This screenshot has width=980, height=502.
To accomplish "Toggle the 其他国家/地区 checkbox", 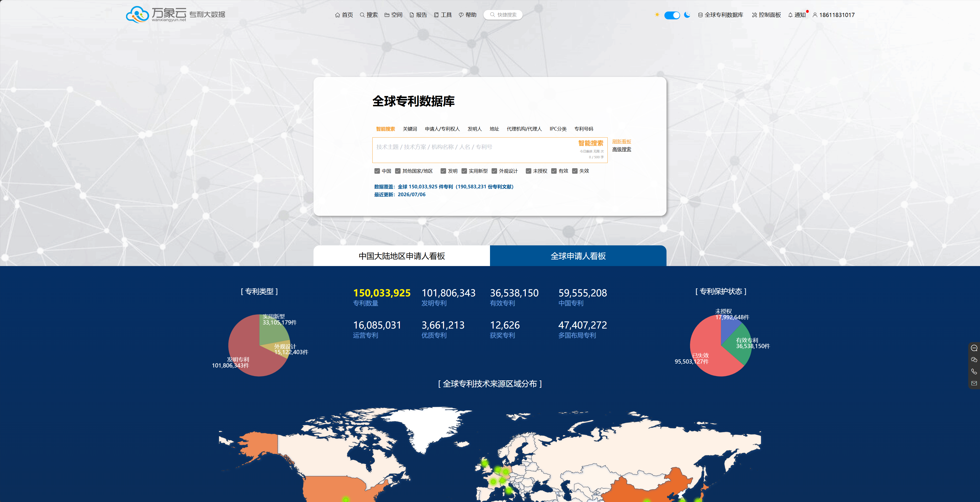I will pos(397,171).
